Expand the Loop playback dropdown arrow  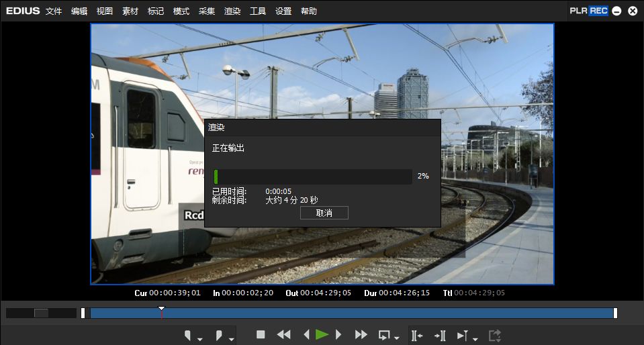pos(397,338)
